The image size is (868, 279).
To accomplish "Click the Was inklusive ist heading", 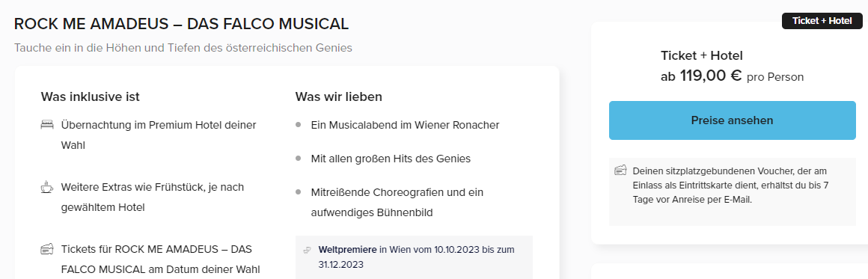I will (91, 97).
